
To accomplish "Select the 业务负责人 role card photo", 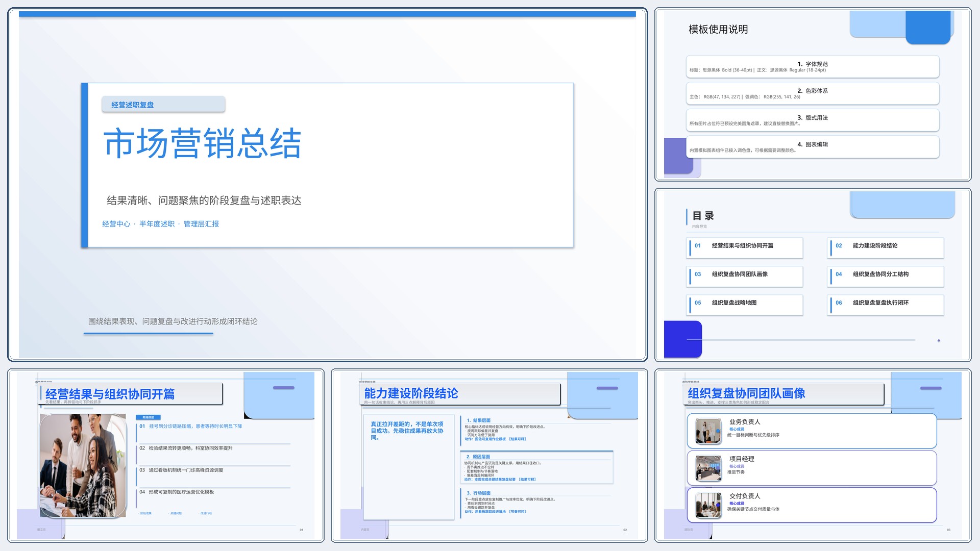I will pyautogui.click(x=708, y=432).
